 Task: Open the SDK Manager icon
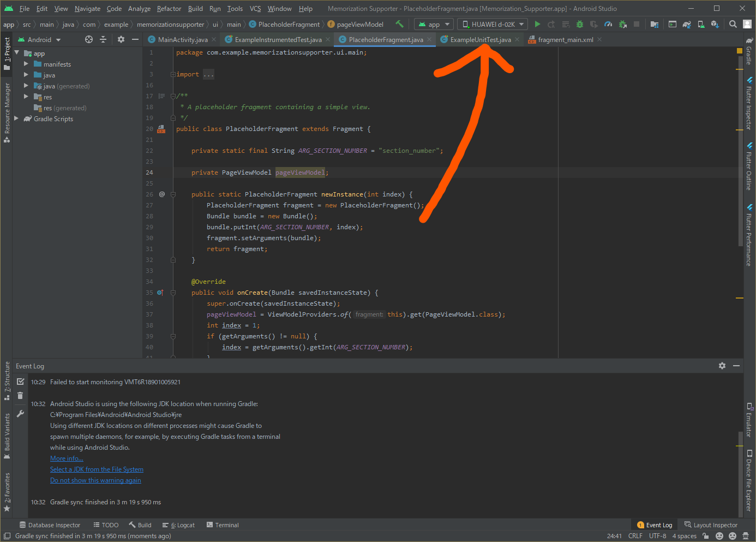click(715, 24)
